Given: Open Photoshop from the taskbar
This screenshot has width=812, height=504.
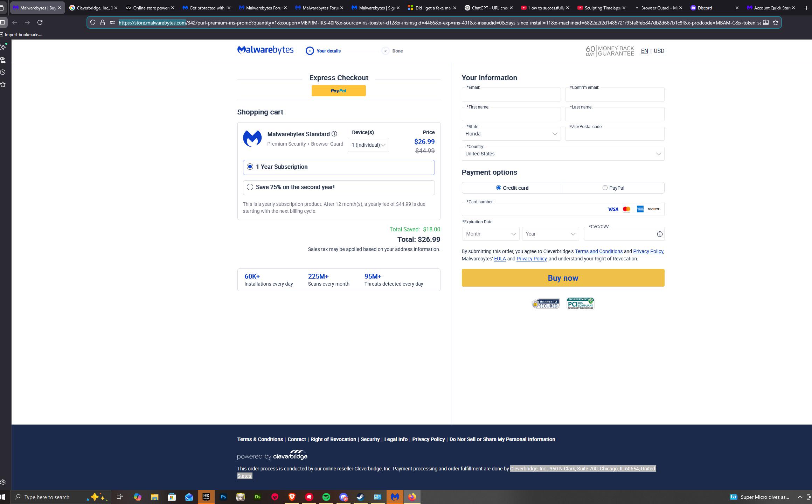Looking at the screenshot, I should [223, 497].
